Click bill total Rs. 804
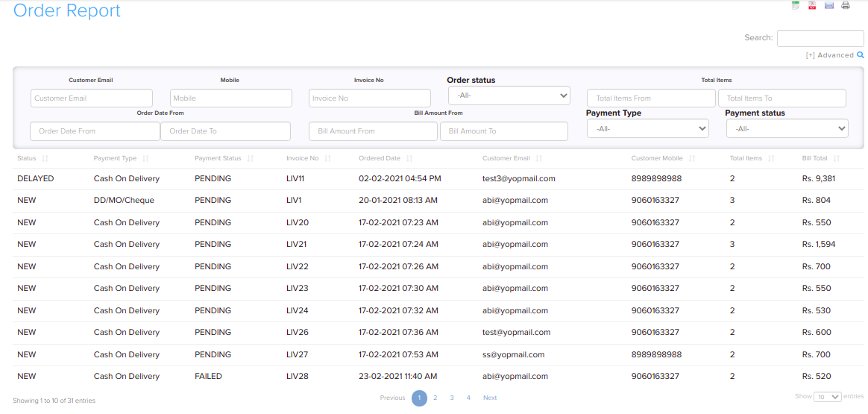Image resolution: width=868 pixels, height=414 pixels. (x=817, y=201)
